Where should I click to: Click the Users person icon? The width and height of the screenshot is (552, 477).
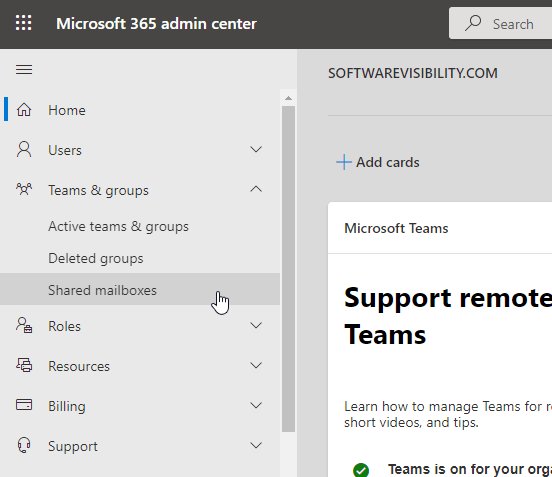click(24, 150)
